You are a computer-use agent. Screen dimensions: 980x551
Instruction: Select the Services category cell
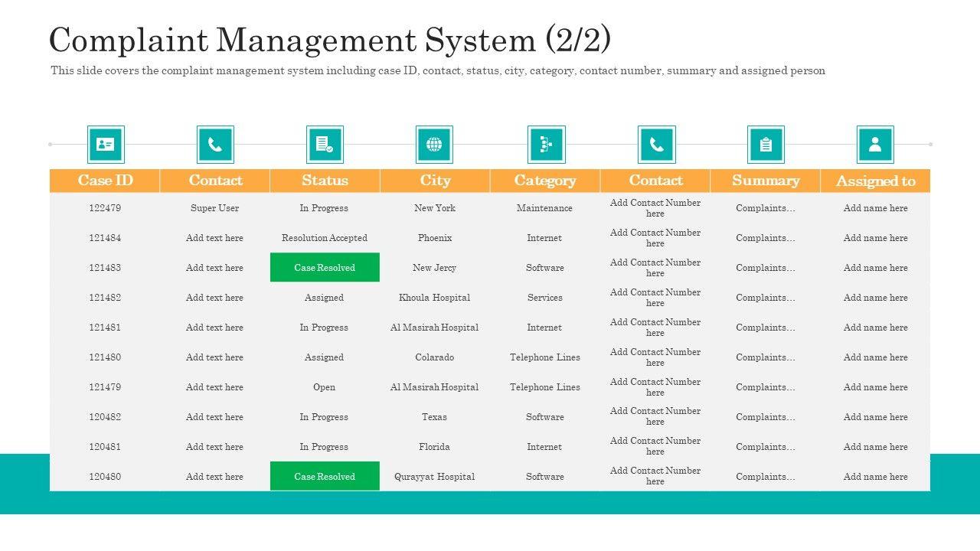pos(545,298)
